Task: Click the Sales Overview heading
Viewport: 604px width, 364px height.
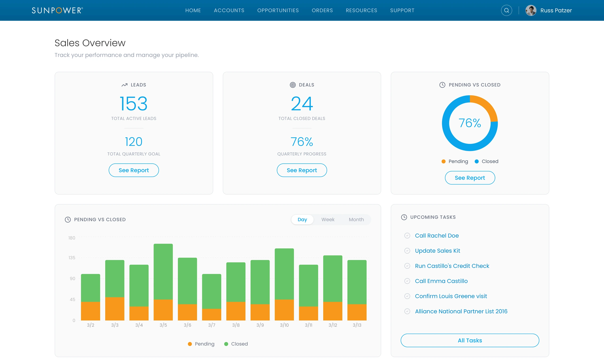Action: pyautogui.click(x=90, y=43)
